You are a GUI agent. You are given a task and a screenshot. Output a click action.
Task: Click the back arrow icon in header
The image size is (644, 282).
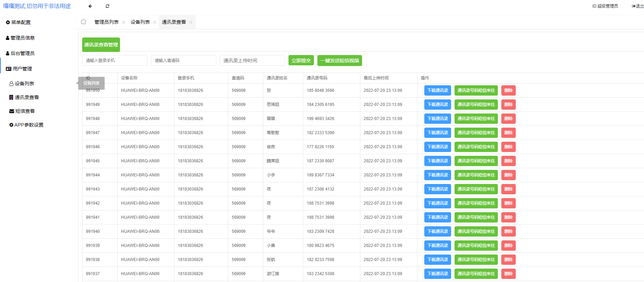[x=90, y=6]
